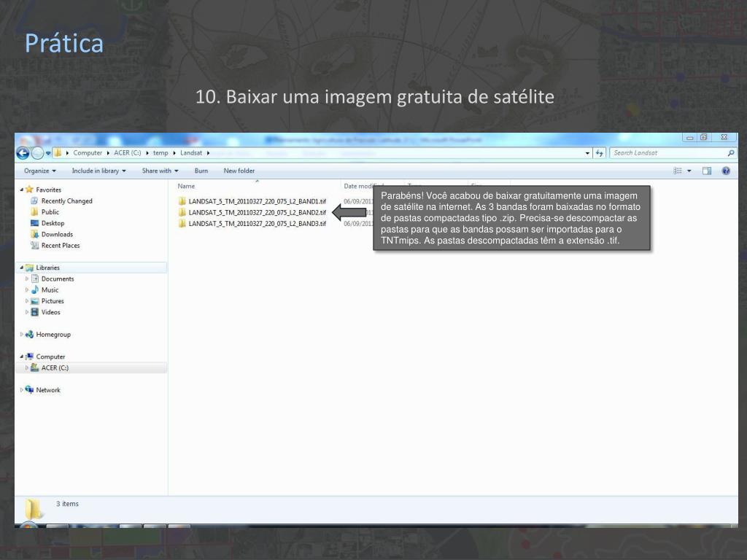
Task: Open Public in Favorites
Action: click(x=50, y=212)
